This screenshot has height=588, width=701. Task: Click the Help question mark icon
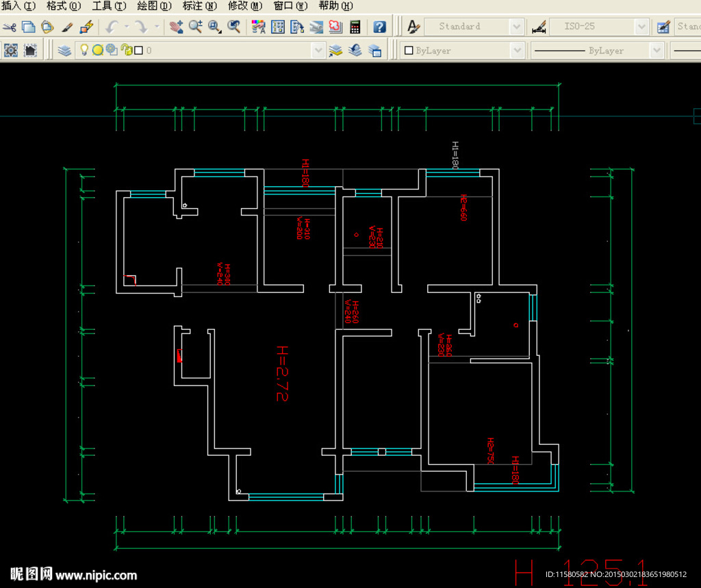tap(379, 27)
